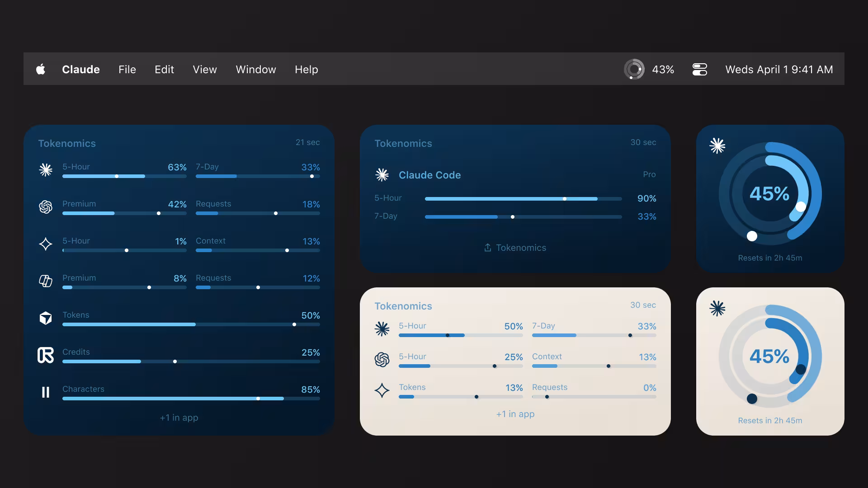Click the Context 13% bar in light widget

click(594, 366)
